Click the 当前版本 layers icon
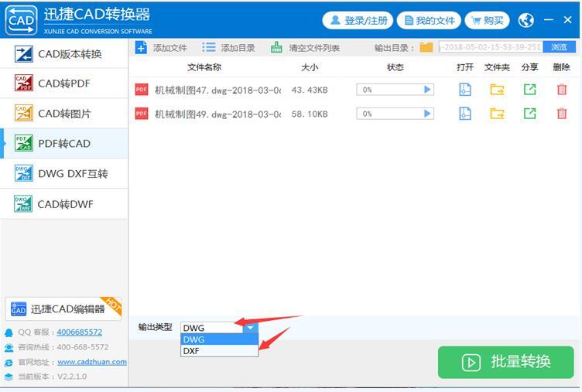This screenshot has width=582, height=392. [x=9, y=377]
